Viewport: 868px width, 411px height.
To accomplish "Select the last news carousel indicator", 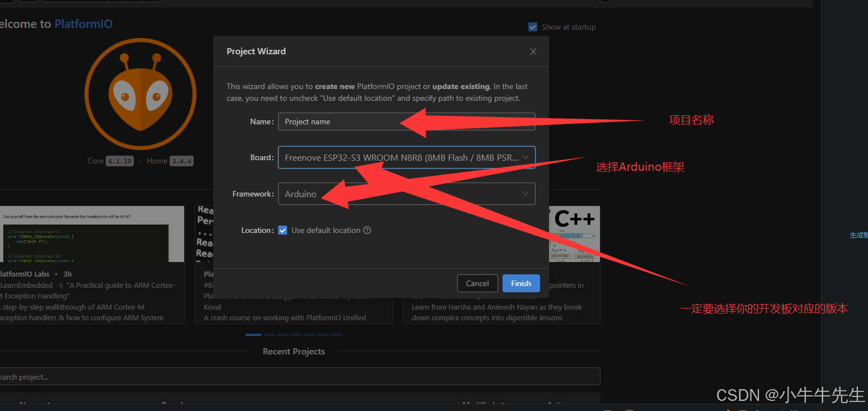I will [336, 334].
